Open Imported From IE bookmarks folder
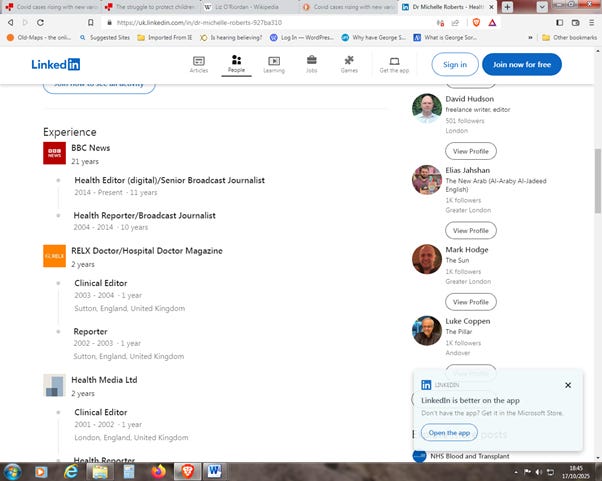 [x=165, y=38]
